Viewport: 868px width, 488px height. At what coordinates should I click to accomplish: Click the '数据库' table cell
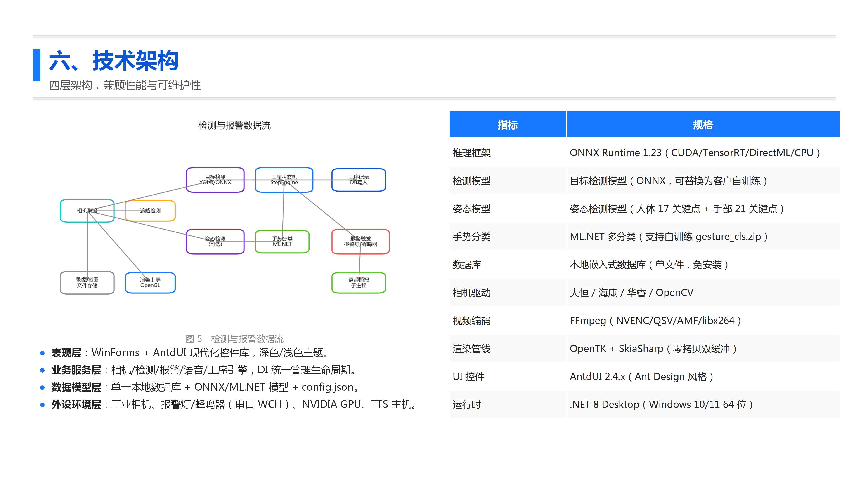(508, 265)
